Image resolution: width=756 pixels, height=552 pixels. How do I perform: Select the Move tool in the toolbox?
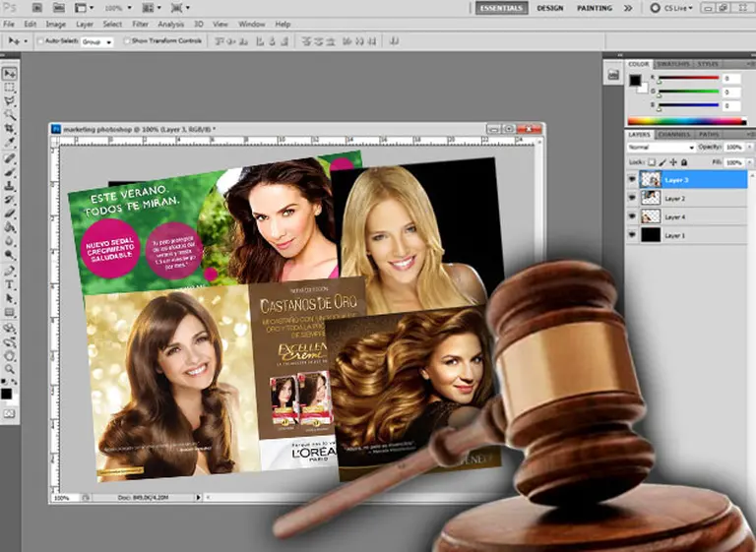[10, 74]
